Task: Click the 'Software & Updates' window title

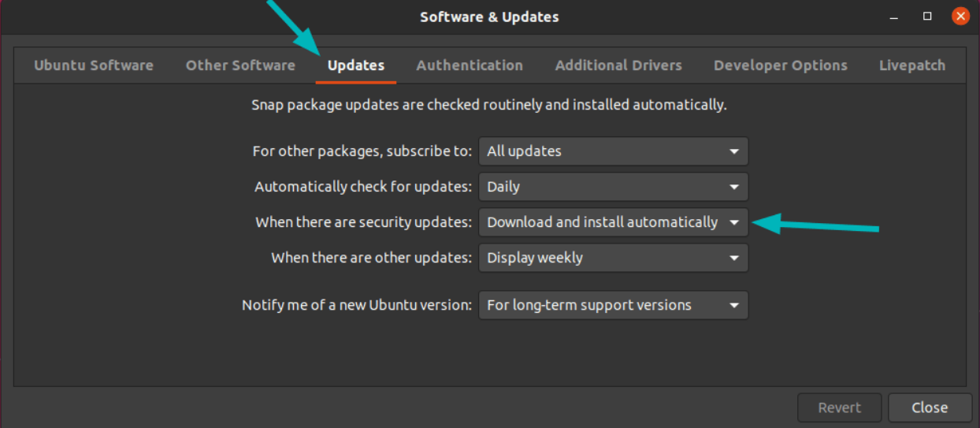Action: (489, 17)
